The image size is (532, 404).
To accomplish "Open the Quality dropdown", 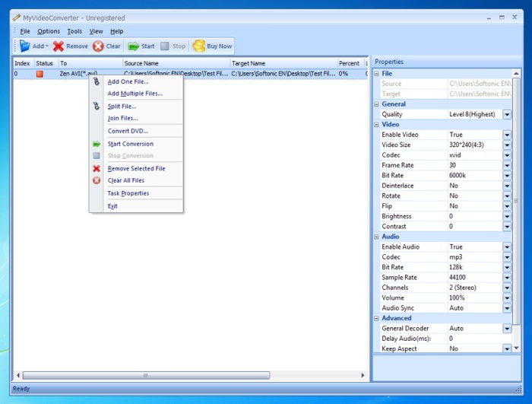I will click(x=507, y=115).
